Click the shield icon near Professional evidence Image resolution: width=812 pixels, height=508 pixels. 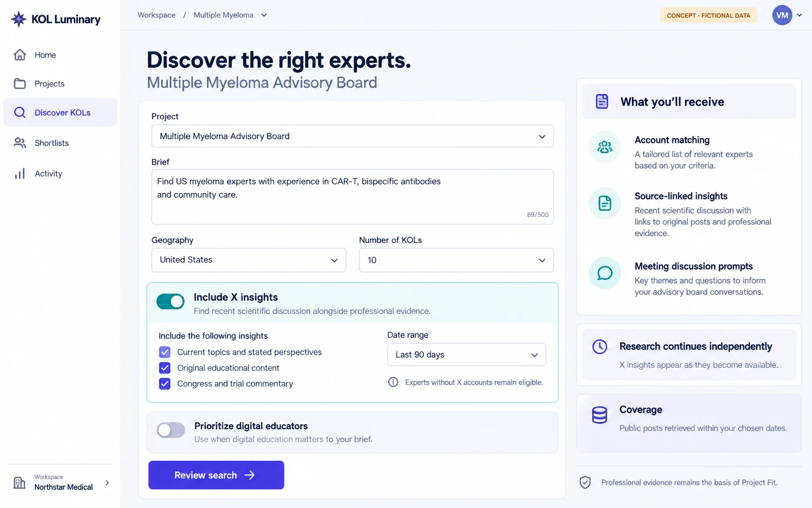point(585,482)
